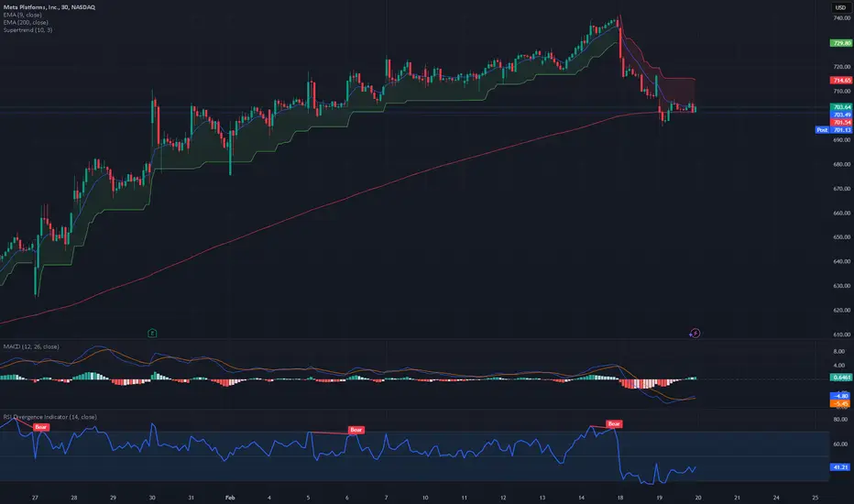Click the 80.00 RSI axis label
Screen dimensions: 854x504
tap(840, 420)
